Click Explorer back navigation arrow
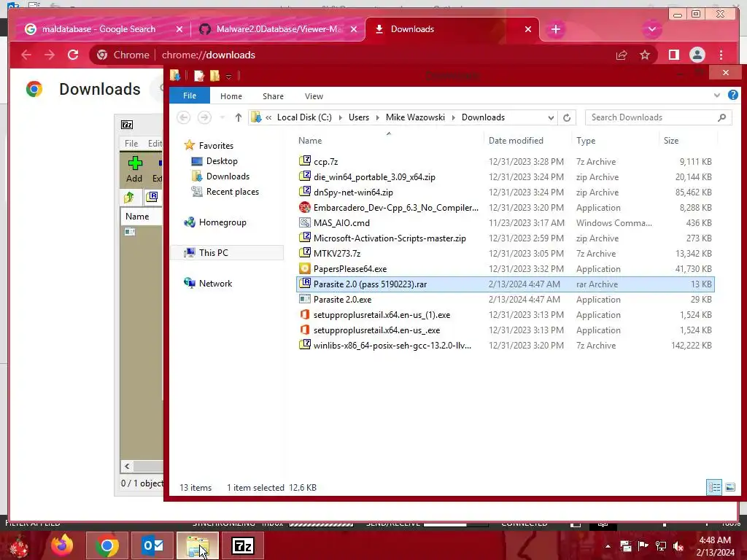747x560 pixels. 183,117
